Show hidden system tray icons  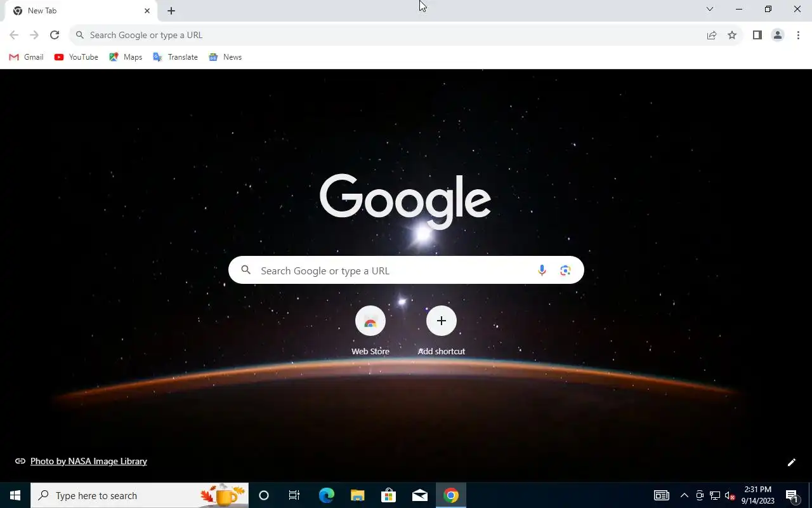tap(684, 495)
